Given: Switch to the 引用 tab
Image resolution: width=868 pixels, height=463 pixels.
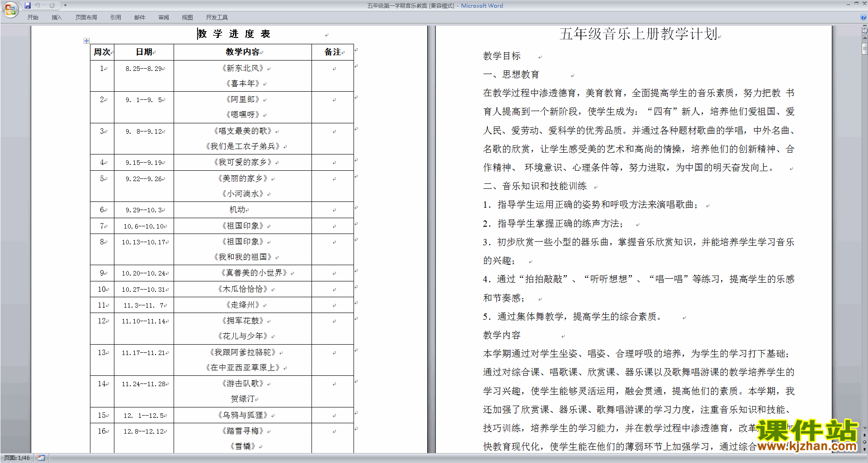Looking at the screenshot, I should (x=116, y=18).
